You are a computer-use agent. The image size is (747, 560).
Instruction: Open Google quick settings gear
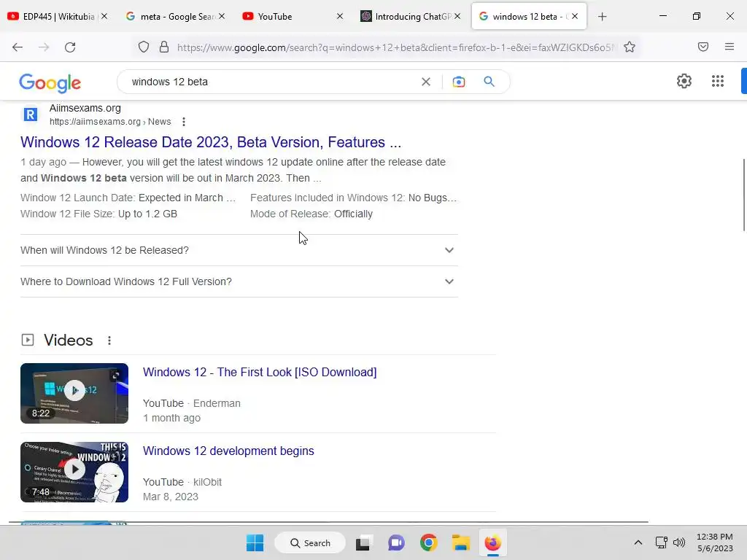point(684,81)
